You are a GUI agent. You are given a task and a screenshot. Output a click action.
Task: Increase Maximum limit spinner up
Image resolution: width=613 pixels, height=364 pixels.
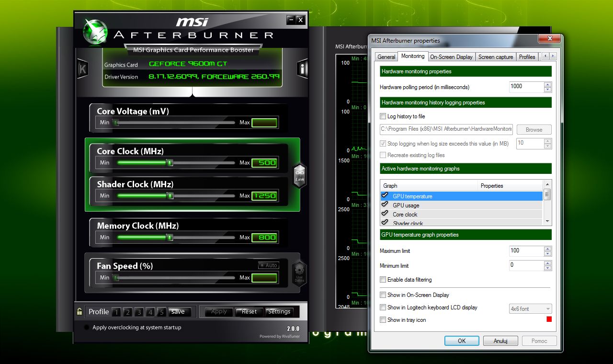click(548, 249)
